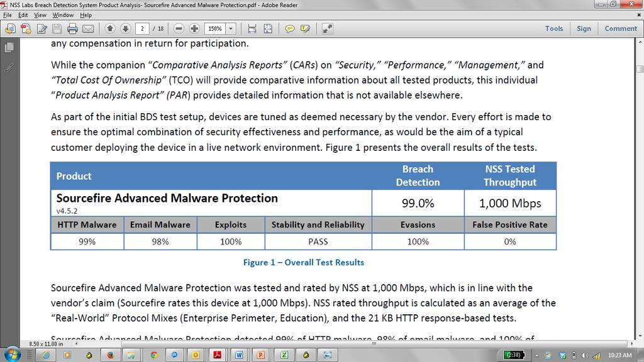The height and width of the screenshot is (362, 644).
Task: Switch to Outlook on the taskbar
Action: pos(196,355)
